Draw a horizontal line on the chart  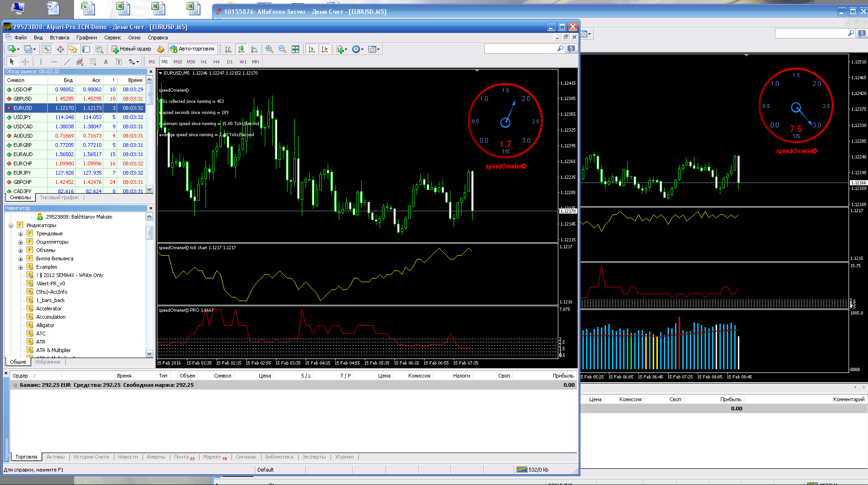[54, 62]
